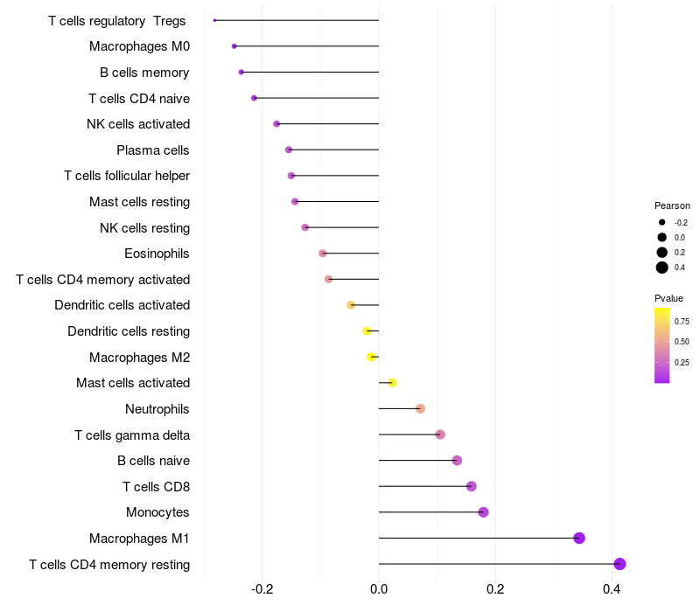Select the Plasma cells axis label

point(153,150)
